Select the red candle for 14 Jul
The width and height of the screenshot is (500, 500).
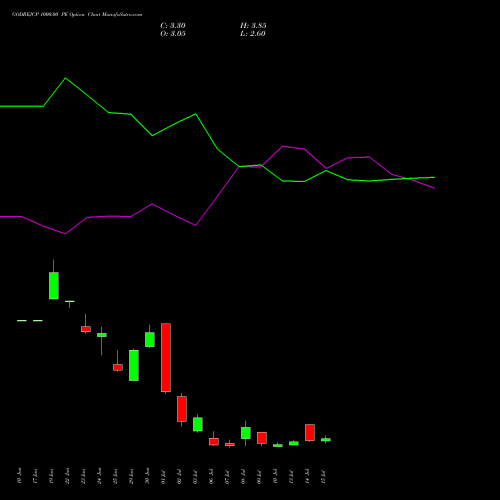(x=310, y=432)
